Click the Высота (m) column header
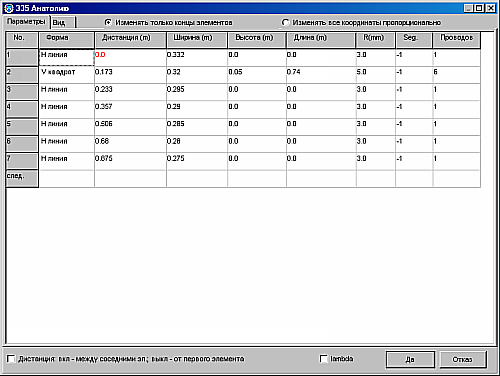This screenshot has width=500, height=376. coord(257,40)
